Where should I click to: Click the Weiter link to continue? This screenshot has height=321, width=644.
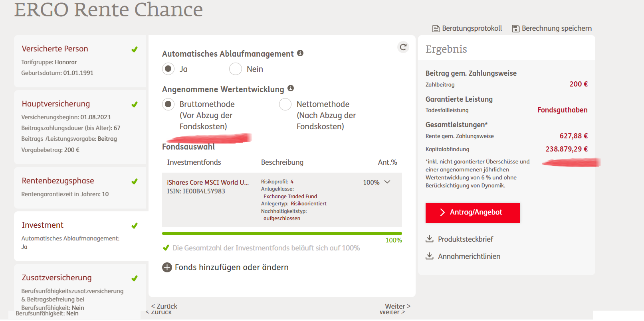397,306
